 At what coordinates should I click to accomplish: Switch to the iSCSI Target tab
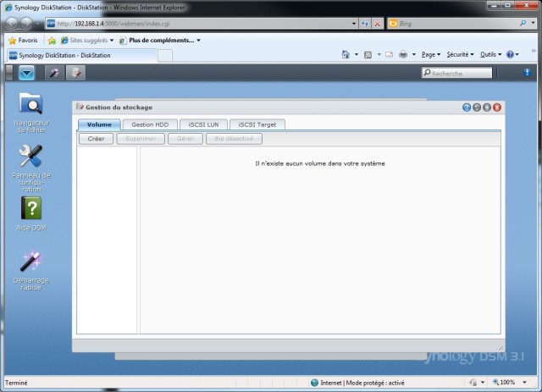(x=257, y=124)
